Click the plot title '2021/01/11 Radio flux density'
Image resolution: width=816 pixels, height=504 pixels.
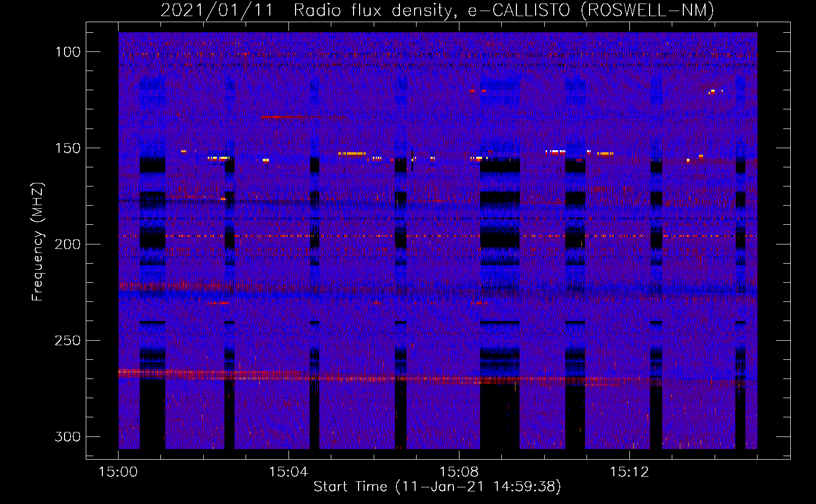pos(437,10)
